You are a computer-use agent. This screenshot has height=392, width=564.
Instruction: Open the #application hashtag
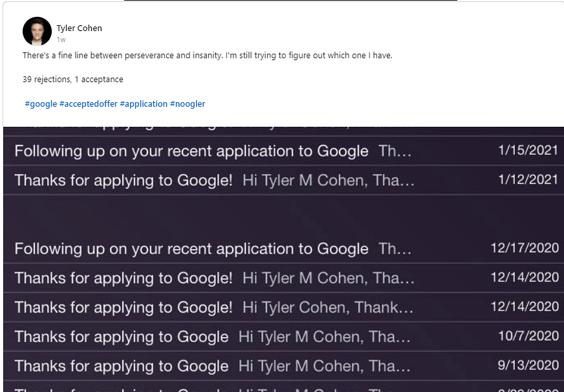pyautogui.click(x=144, y=104)
